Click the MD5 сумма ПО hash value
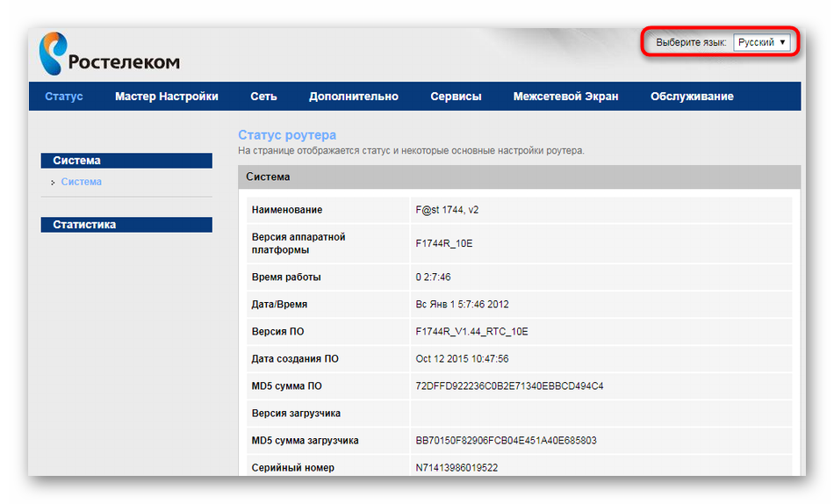This screenshot has height=504, width=834. tap(509, 386)
